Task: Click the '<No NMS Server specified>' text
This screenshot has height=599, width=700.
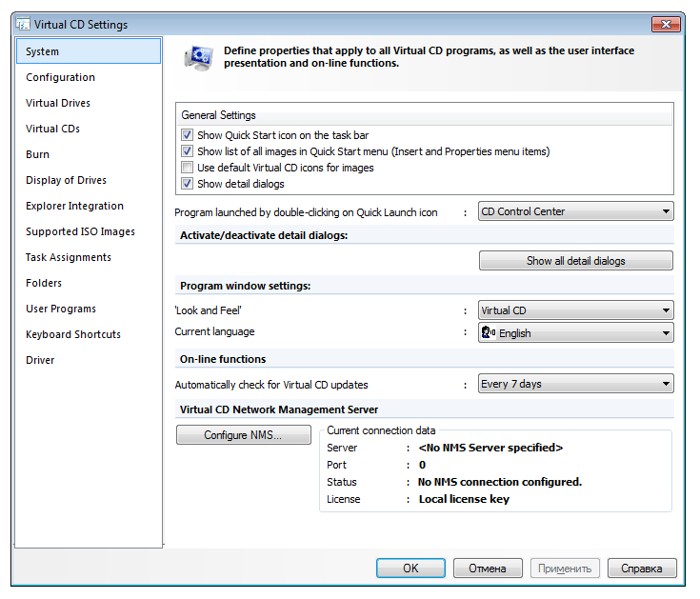Action: pyautogui.click(x=490, y=448)
